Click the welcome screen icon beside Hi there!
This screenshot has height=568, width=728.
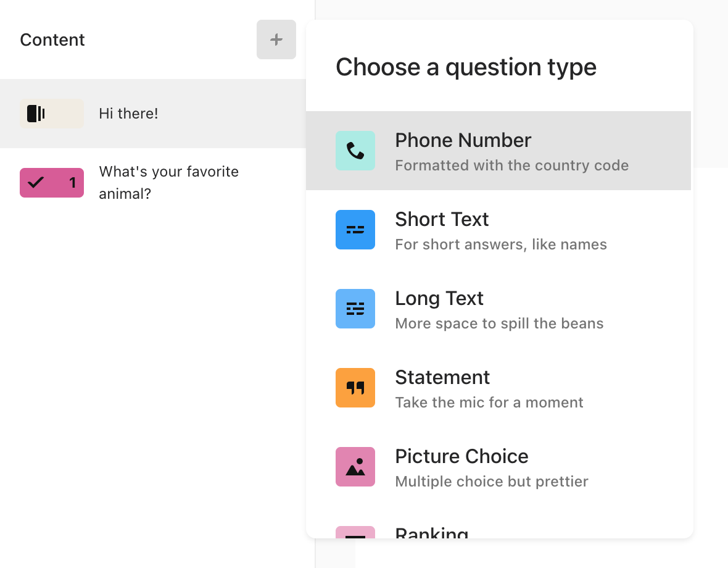[52, 114]
